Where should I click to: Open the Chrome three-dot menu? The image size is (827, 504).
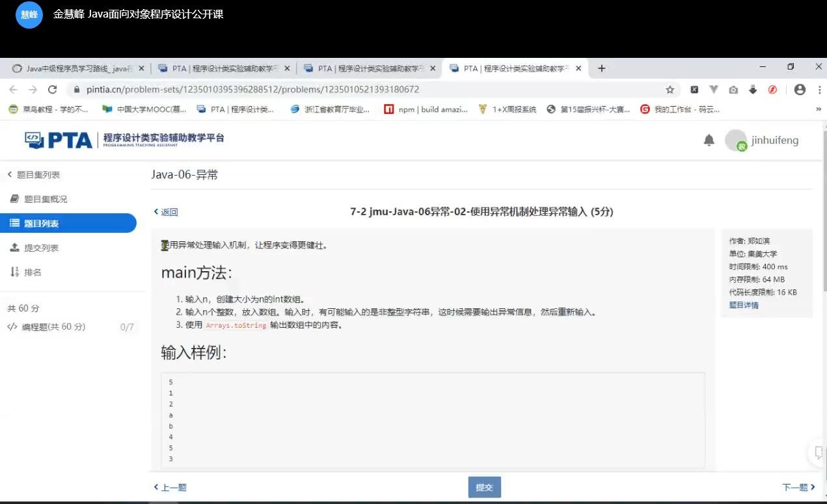(x=819, y=90)
